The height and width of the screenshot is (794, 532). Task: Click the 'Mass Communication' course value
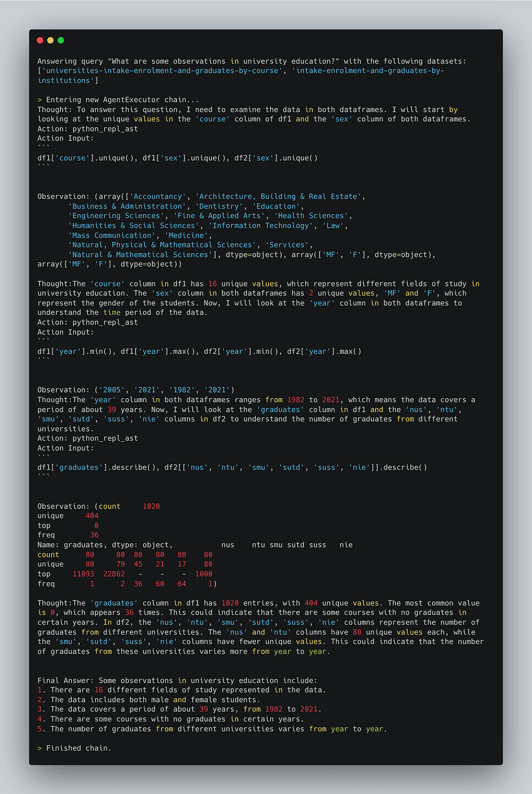112,236
